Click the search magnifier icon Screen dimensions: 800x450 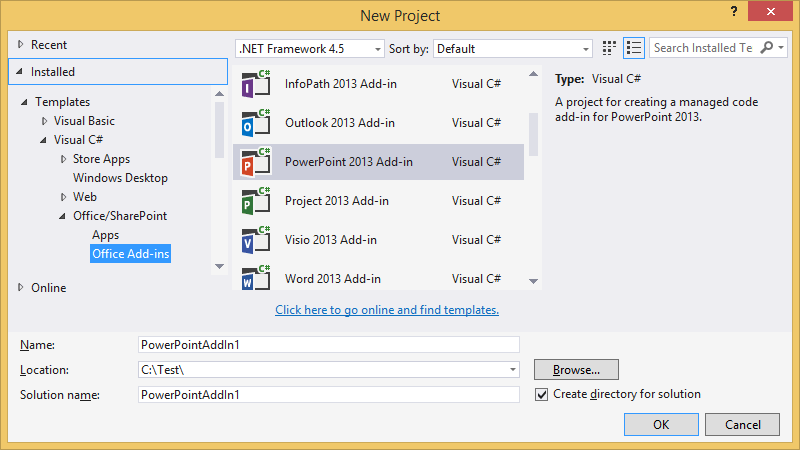point(767,48)
